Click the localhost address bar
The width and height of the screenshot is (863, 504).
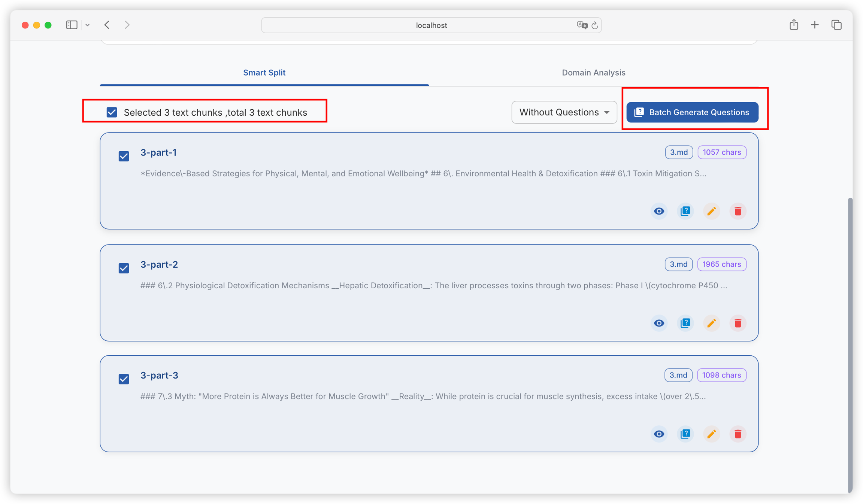431,25
